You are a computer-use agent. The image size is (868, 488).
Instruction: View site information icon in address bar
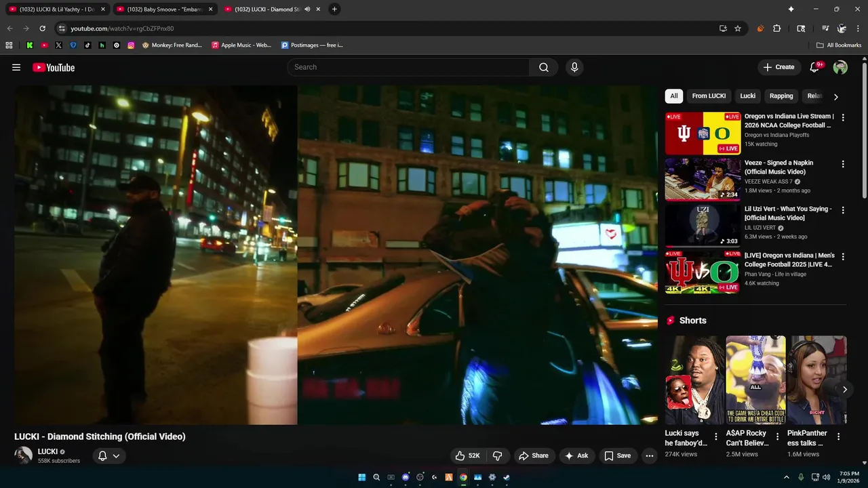click(61, 28)
